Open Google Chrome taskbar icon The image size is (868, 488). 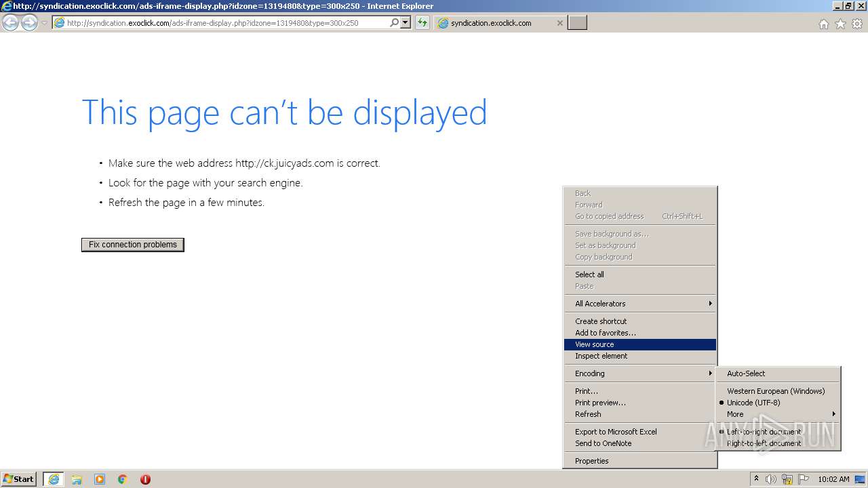coord(123,479)
